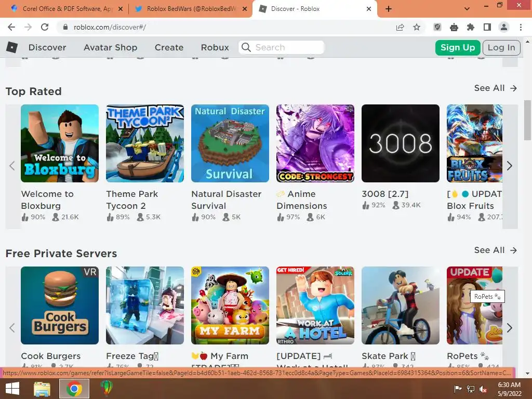Open the Cook Burgers thumbnail
Image resolution: width=532 pixels, height=399 pixels.
click(60, 305)
